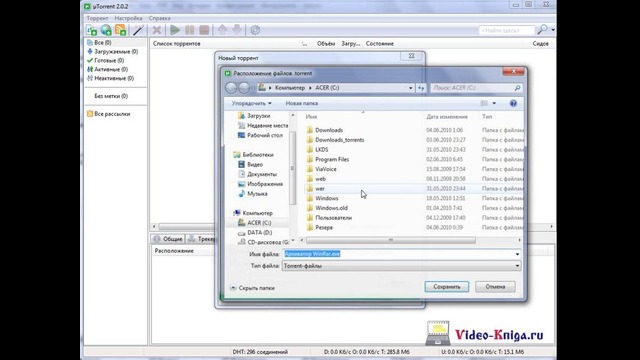640x360 pixels.
Task: Expand address bar path dropdown arrow
Action: (410, 88)
